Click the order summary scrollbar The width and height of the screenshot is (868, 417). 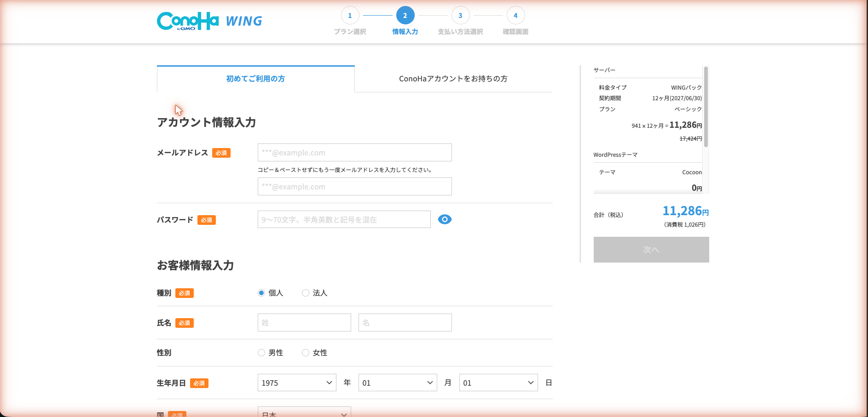pos(706,107)
